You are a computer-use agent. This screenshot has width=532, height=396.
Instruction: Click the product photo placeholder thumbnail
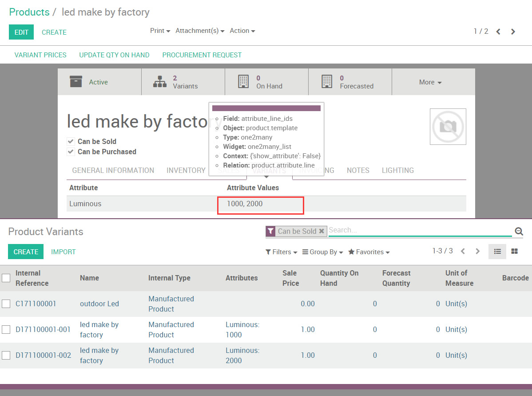(x=448, y=127)
